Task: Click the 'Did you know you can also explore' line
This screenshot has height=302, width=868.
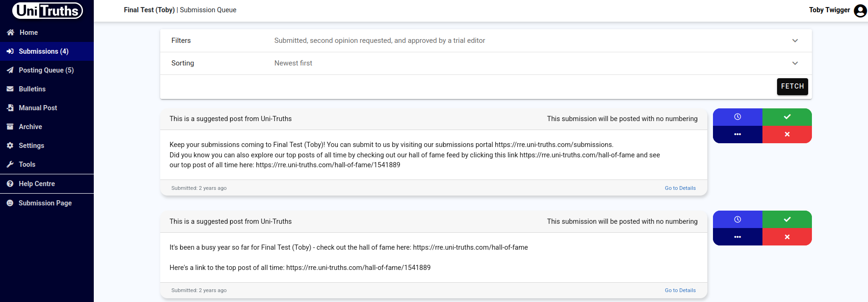Action: tap(415, 155)
